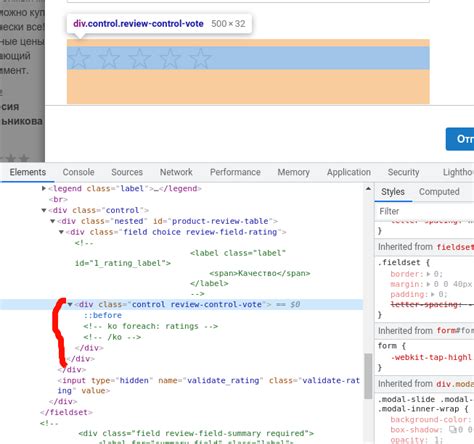Screen dimensions: 474x444
Task: Click the form selector in Styles
Action: tap(386, 346)
